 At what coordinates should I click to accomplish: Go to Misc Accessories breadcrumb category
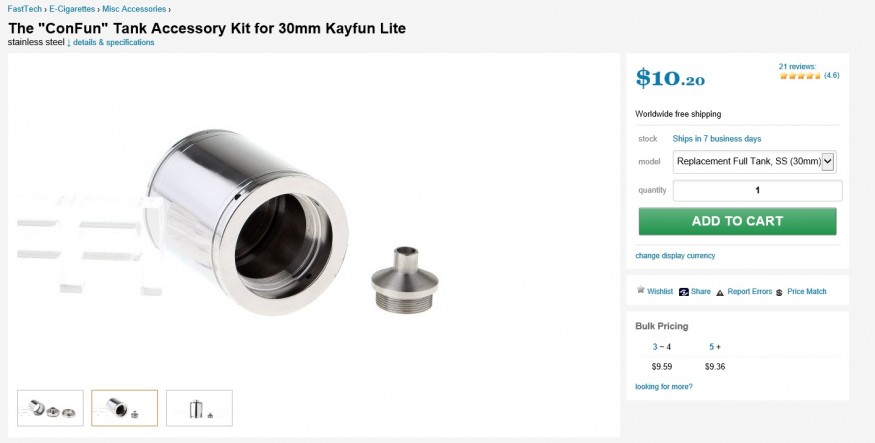tap(134, 9)
